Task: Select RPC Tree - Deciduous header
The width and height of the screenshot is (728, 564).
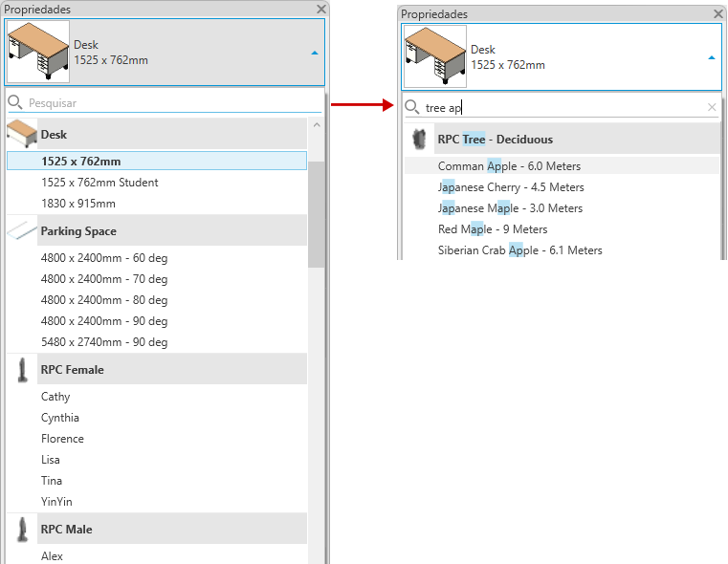Action: tap(577, 140)
